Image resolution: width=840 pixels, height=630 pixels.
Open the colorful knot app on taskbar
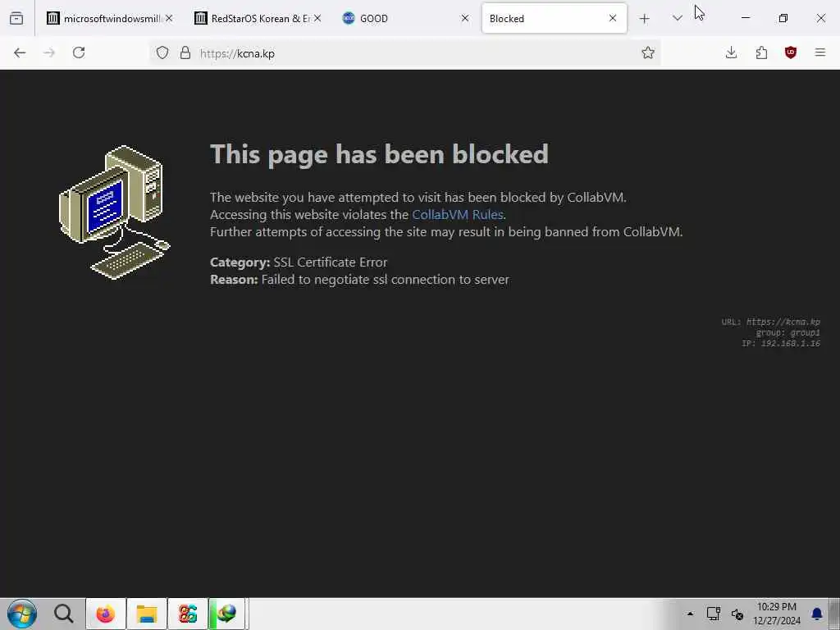[x=188, y=614]
